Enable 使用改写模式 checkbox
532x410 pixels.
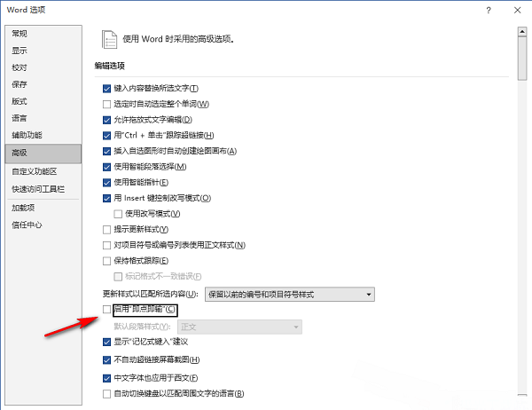(x=118, y=214)
